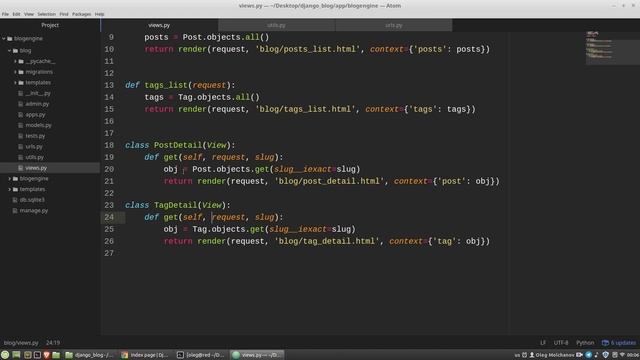The width and height of the screenshot is (640, 360).
Task: Click the Telegram tray icon
Action: (589, 355)
